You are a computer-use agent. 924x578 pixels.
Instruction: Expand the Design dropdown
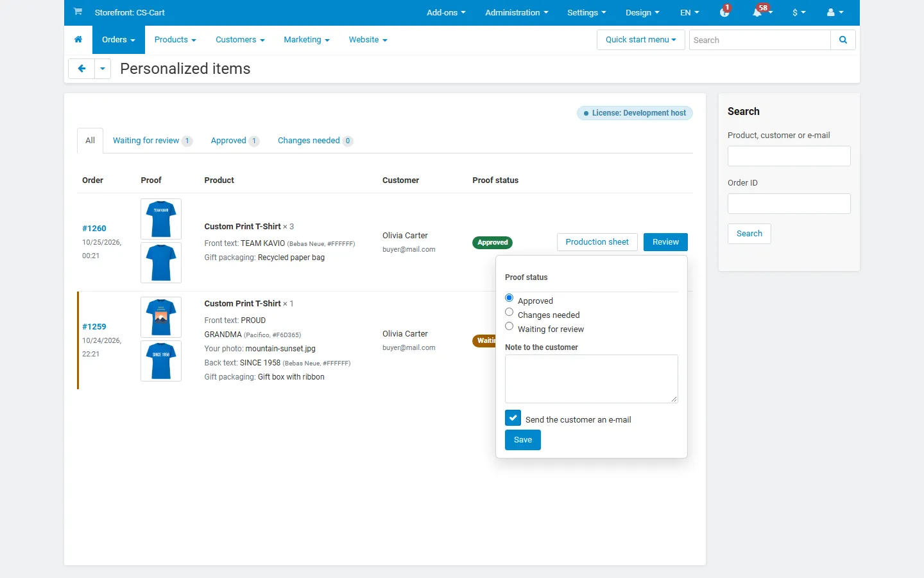click(x=642, y=12)
